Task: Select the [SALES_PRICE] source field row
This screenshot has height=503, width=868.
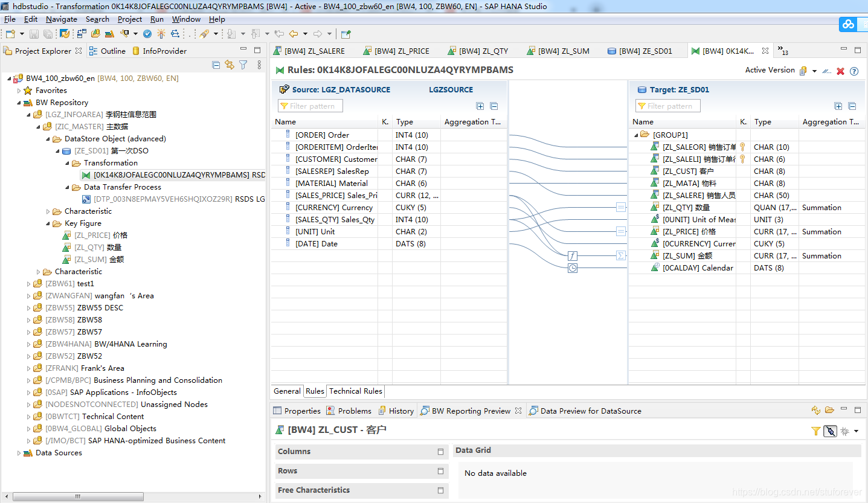Action: click(390, 196)
